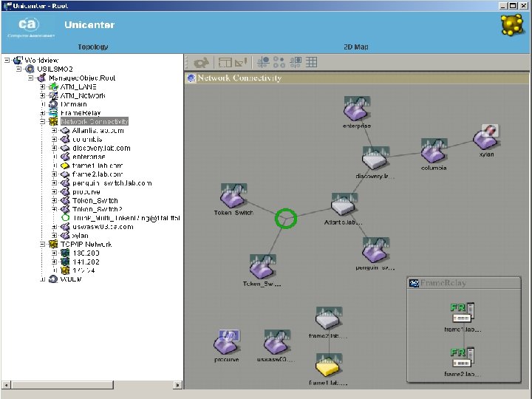
Task: Expand the 130.200 subnet node
Action: [54, 253]
